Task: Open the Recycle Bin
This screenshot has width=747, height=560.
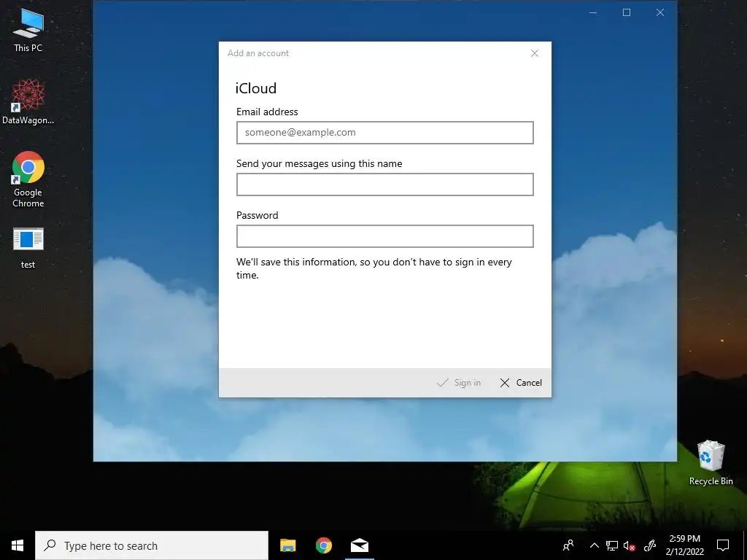Action: coord(711,463)
